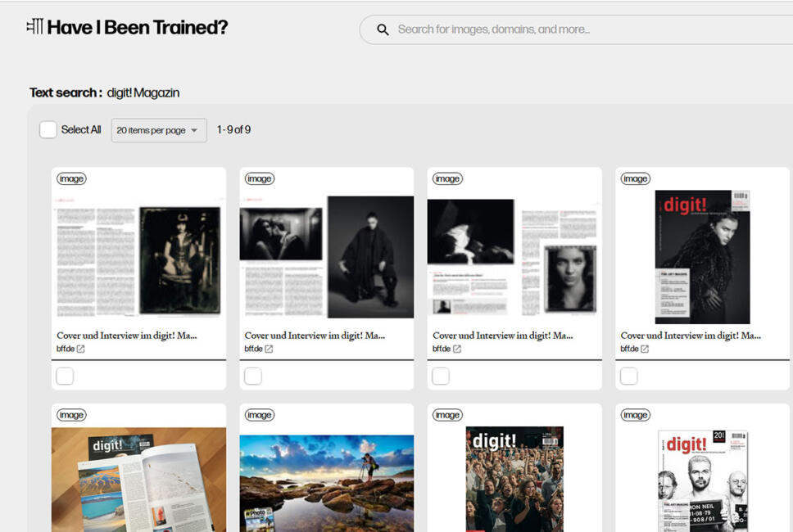This screenshot has height=532, width=793.
Task: Go to the Have I Been Trained? home title
Action: tap(138, 27)
